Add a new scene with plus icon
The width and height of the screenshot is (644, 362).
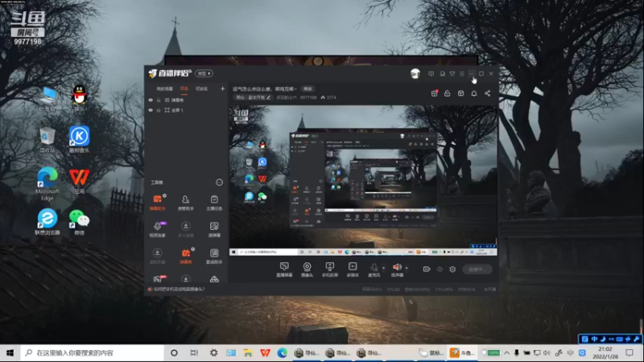click(223, 88)
